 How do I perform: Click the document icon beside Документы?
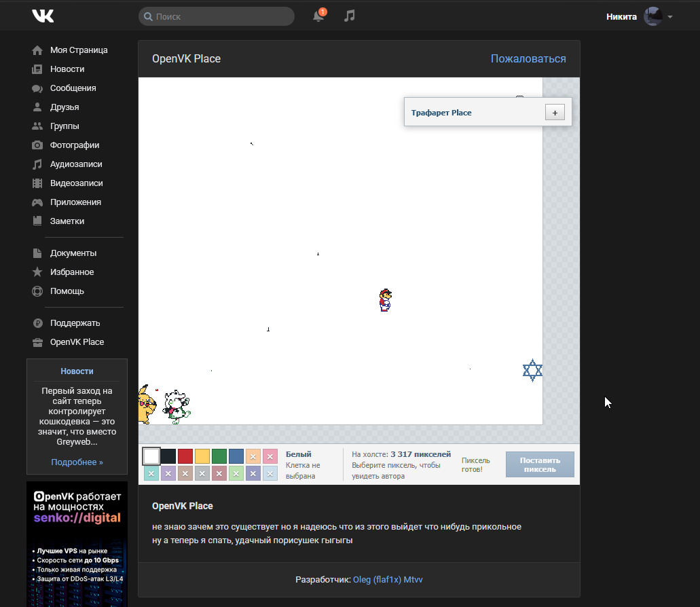click(37, 253)
